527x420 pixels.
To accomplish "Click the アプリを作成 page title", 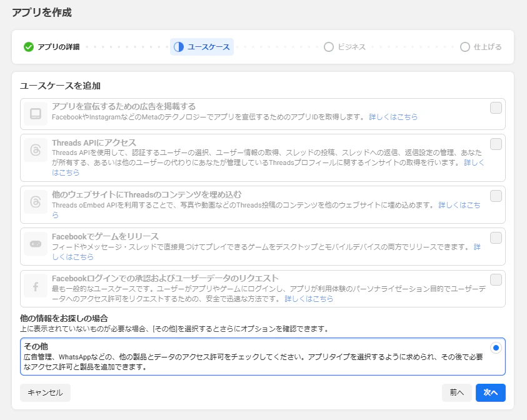I will click(42, 12).
